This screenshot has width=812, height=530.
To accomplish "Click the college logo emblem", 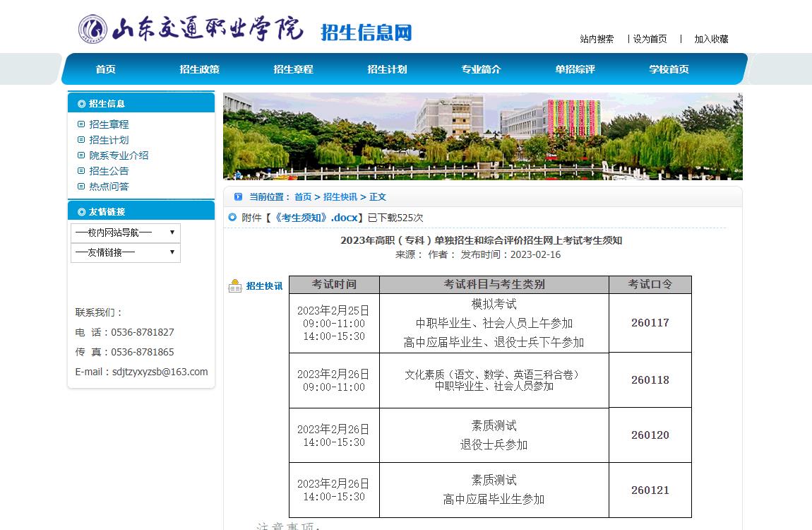I will (x=92, y=30).
